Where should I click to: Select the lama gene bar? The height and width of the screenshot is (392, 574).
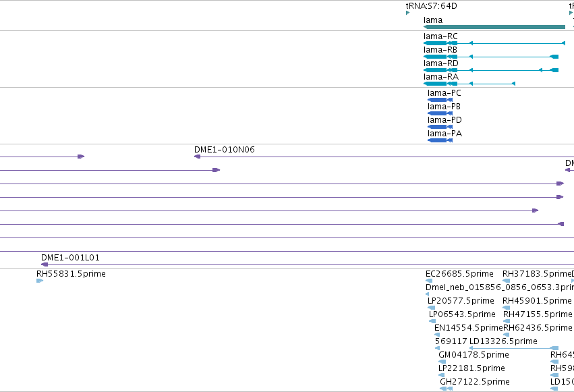click(494, 27)
